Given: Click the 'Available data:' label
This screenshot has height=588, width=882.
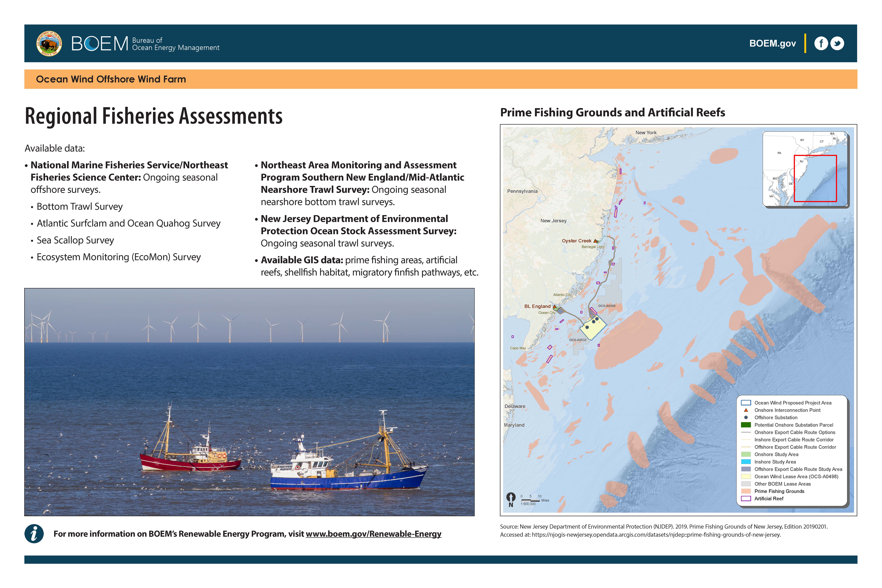Looking at the screenshot, I should pos(55,148).
